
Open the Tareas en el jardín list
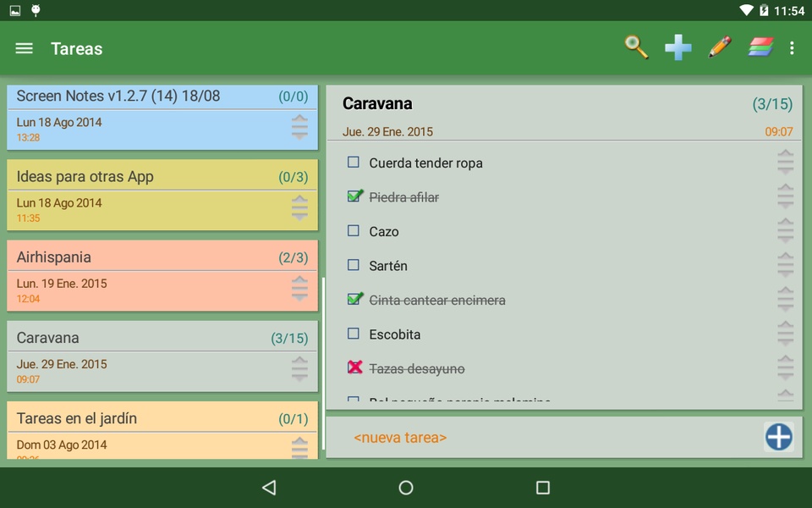162,430
